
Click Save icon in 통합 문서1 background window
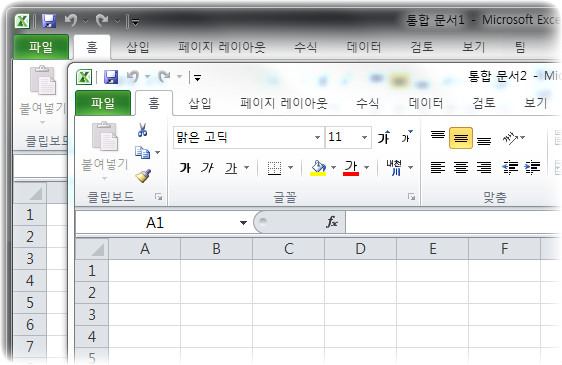pyautogui.click(x=49, y=21)
